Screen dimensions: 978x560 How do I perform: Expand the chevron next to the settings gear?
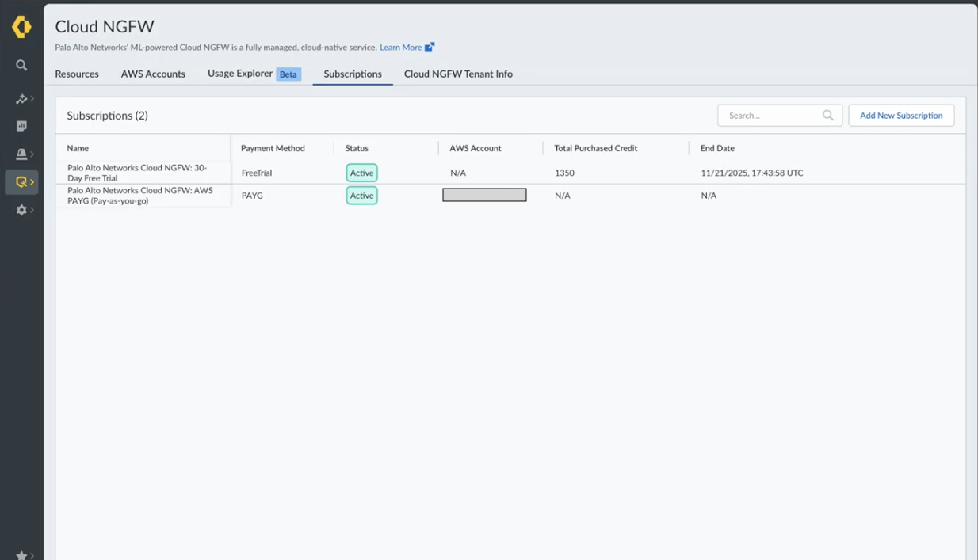pos(32,210)
